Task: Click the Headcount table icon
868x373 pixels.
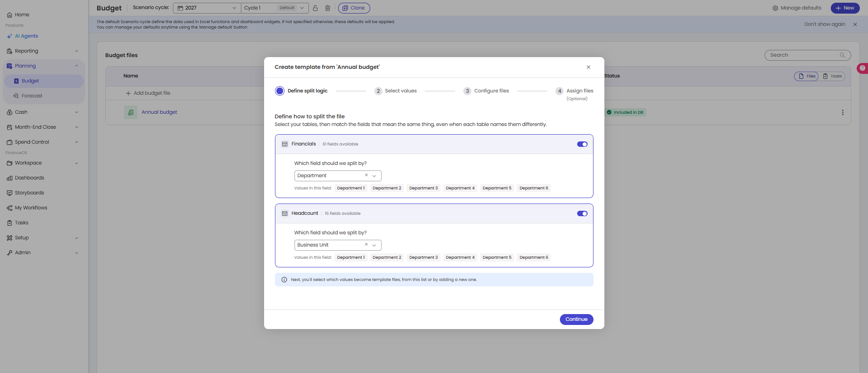Action: 284,213
